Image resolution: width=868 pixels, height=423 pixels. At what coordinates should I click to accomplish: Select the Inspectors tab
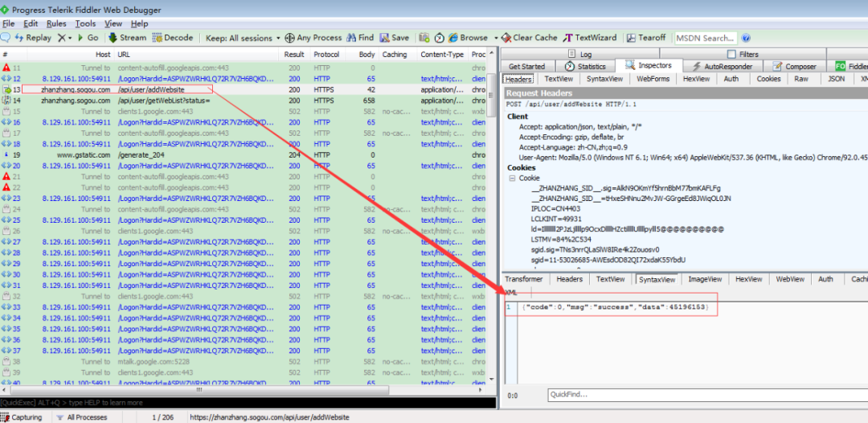pyautogui.click(x=649, y=65)
